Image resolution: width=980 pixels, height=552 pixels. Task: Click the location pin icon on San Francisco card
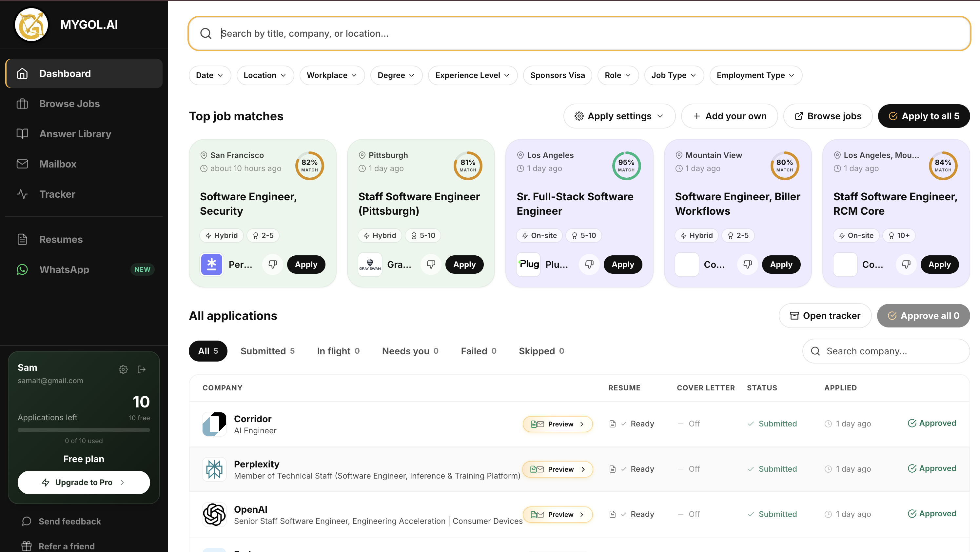coord(204,155)
